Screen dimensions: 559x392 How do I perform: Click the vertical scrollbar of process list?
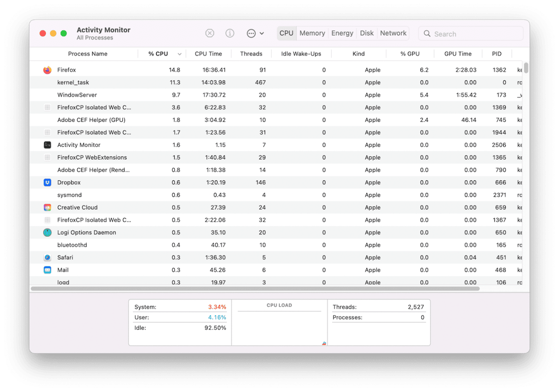pyautogui.click(x=526, y=68)
